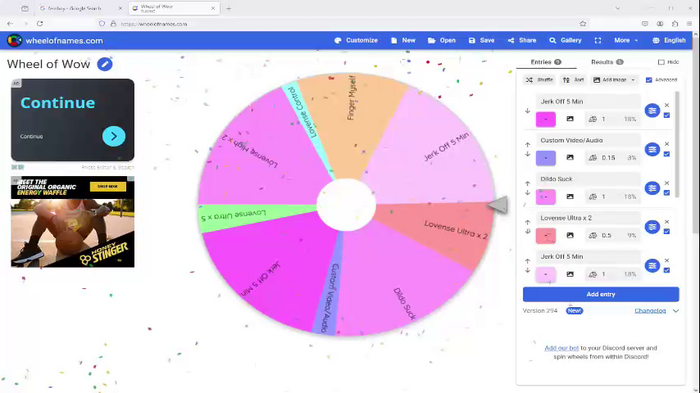This screenshot has height=393, width=700.
Task: Click the pencil icon beside Wheel of Wow
Action: click(104, 64)
